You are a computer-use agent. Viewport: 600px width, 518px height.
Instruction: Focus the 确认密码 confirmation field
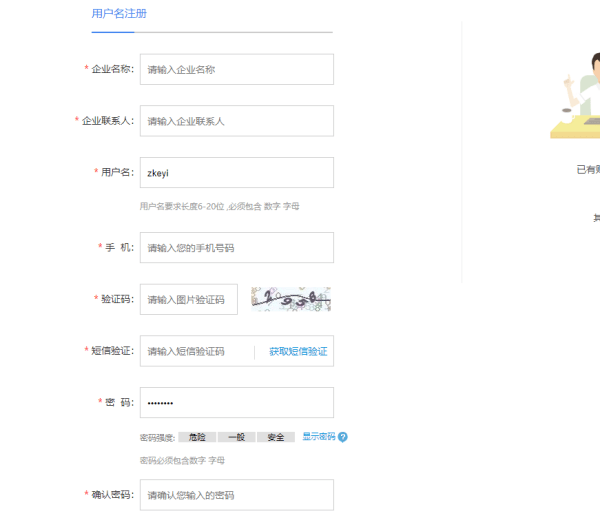(236, 495)
